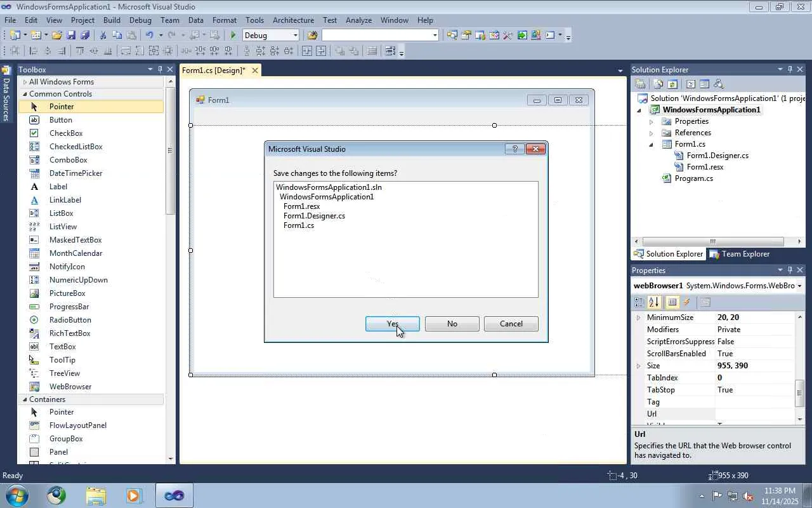Select Program.cs in Solution Explorer
812x508 pixels.
[693, 178]
